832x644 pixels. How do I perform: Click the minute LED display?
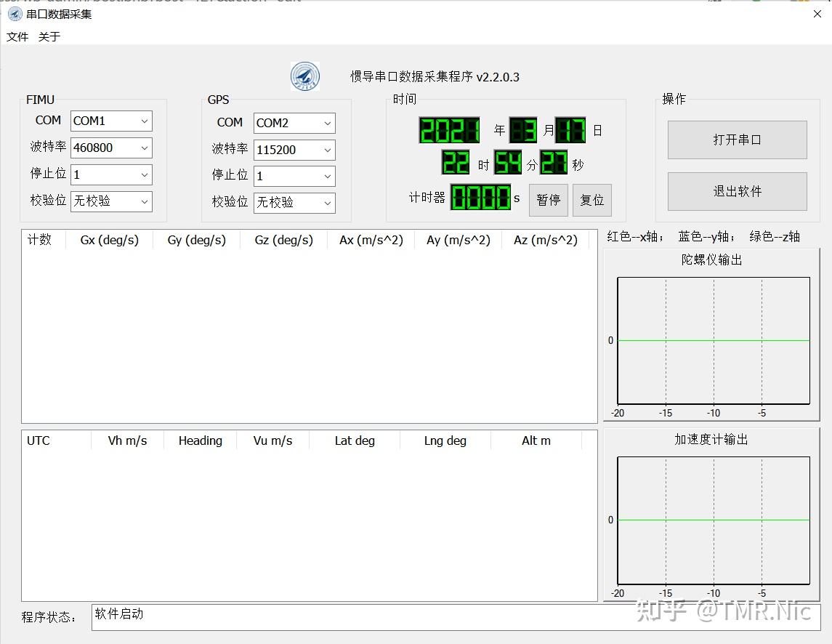(508, 163)
